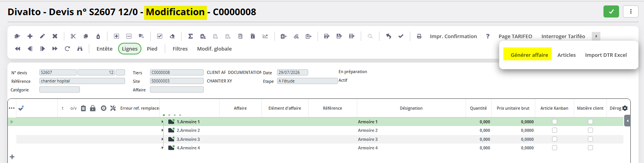Toggle Matière client checkbox for Armoire 1

point(590,122)
